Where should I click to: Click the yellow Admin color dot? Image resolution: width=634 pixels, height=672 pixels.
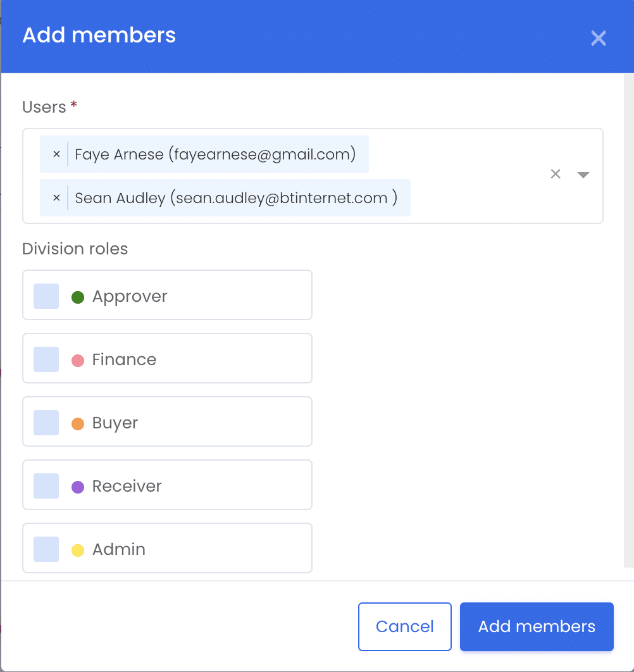coord(78,551)
